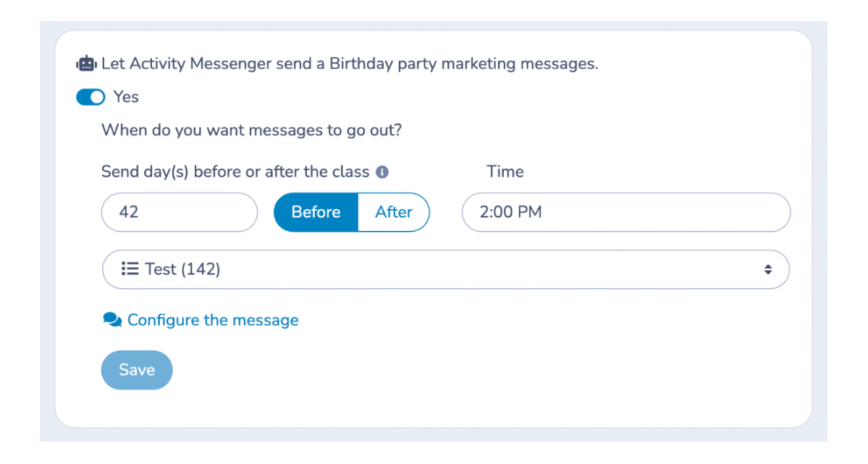868x464 pixels.
Task: Click the 42 value in the days input
Action: pos(129,212)
